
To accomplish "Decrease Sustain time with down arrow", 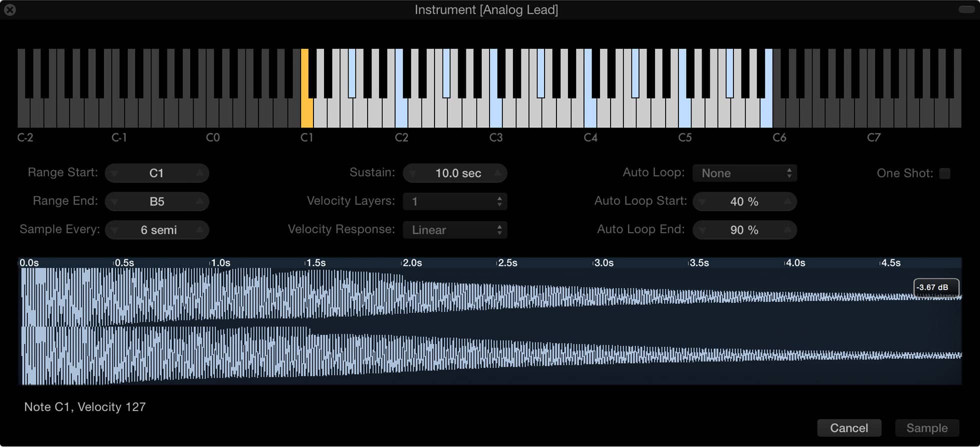I will click(x=412, y=173).
